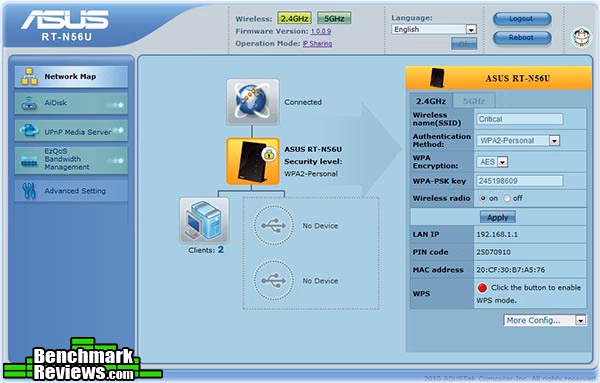Select the 2.4GHz settings tab
600x383 pixels.
click(x=431, y=101)
